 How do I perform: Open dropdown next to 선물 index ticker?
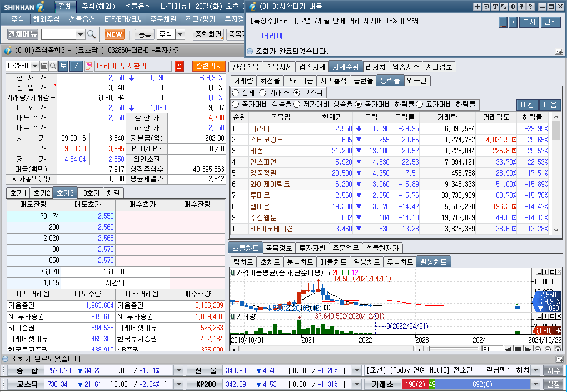[x=357, y=371]
